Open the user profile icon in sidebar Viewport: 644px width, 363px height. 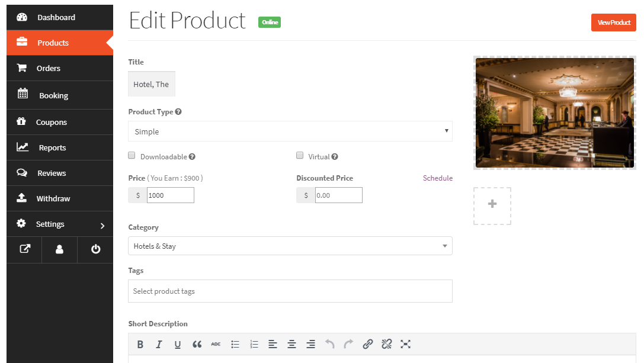click(x=59, y=249)
